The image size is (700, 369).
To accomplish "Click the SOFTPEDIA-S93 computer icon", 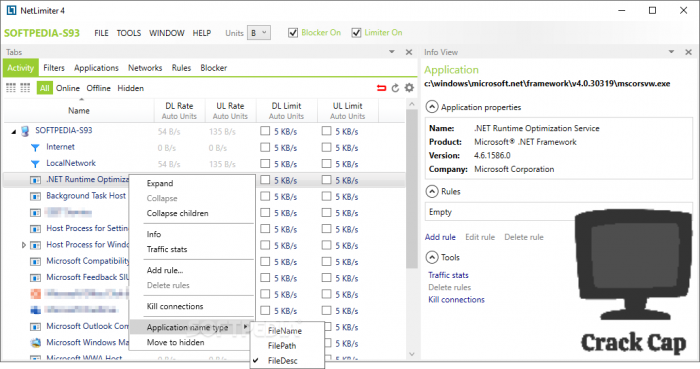I will click(25, 131).
